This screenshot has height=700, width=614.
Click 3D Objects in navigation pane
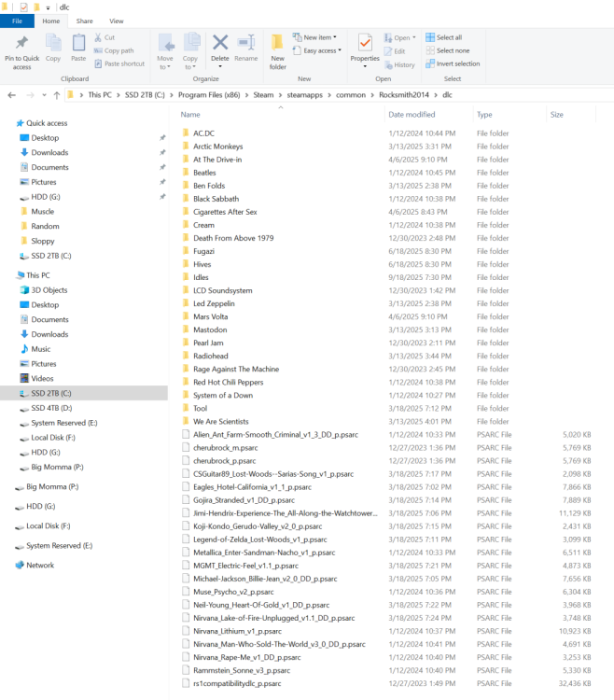tap(49, 290)
